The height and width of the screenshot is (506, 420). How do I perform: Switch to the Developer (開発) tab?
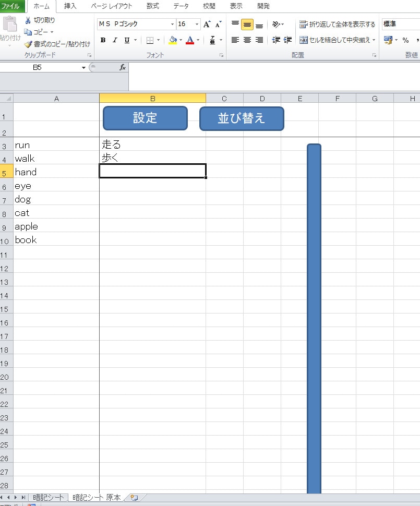263,6
